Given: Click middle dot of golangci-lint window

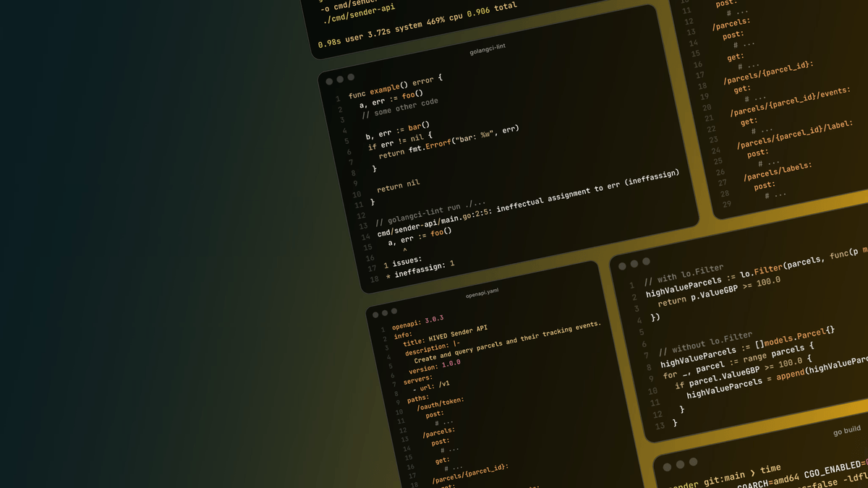Looking at the screenshot, I should 340,80.
